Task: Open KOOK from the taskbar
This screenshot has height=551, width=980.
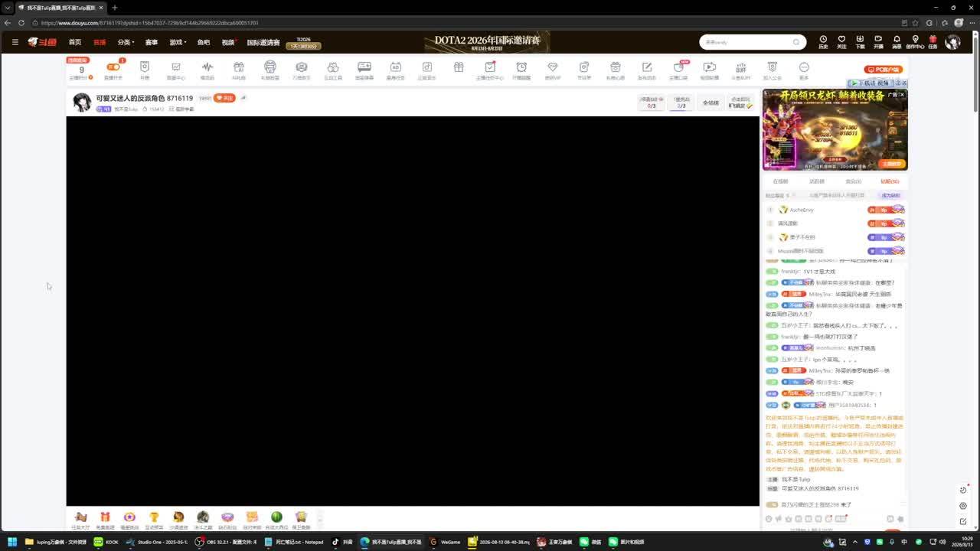Action: point(106,542)
